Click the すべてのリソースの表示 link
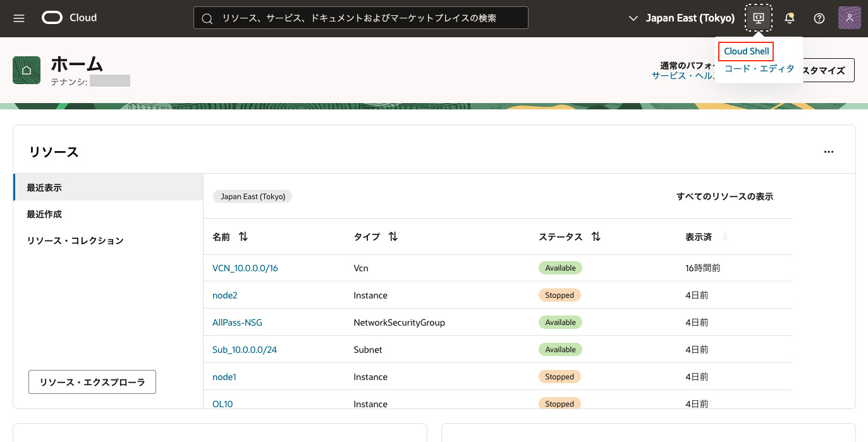 coord(724,197)
